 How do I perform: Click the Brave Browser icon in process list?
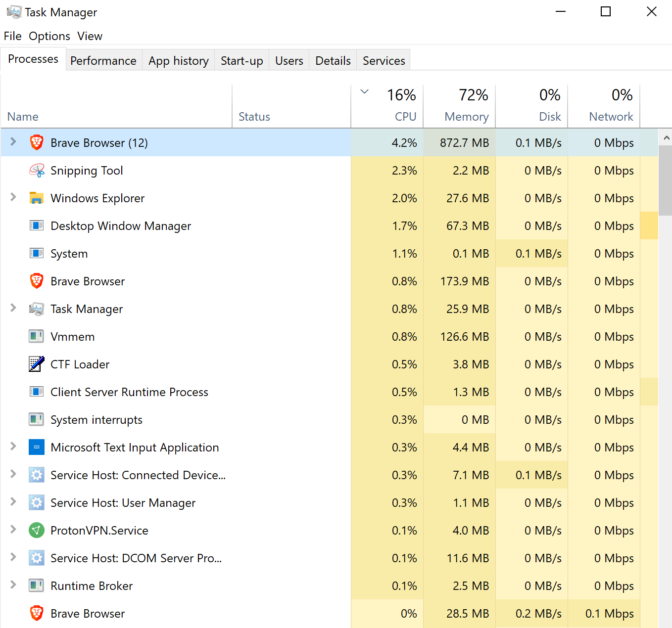[x=37, y=142]
